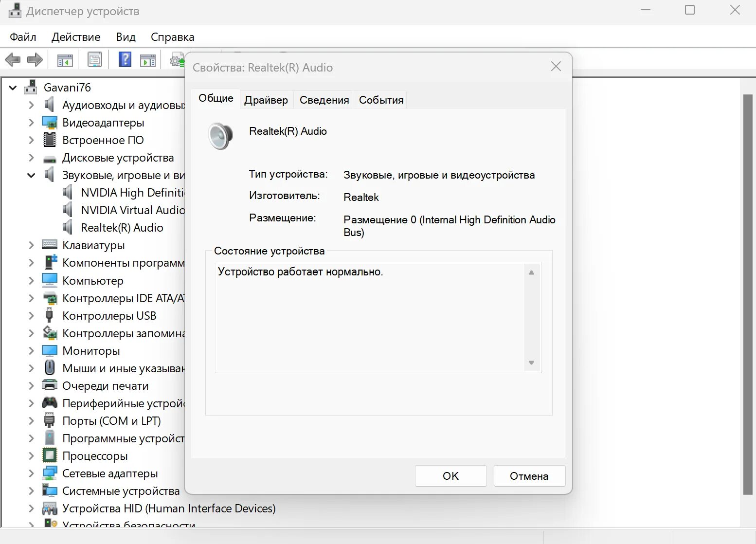Maximize the Диспетчер устройств window

click(690, 10)
